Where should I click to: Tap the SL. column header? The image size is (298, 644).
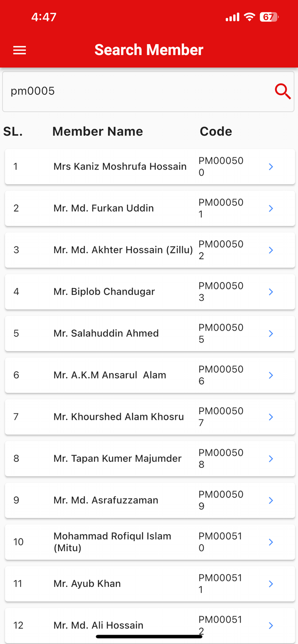[13, 131]
